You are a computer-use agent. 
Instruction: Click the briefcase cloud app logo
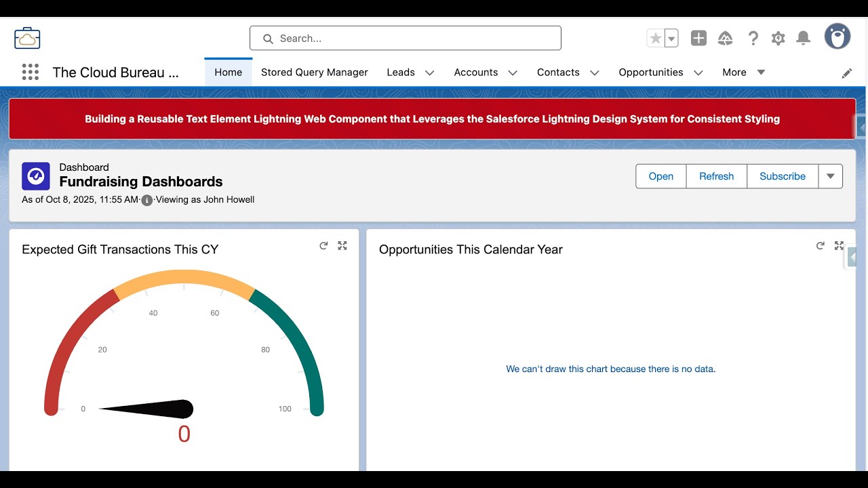click(x=27, y=38)
